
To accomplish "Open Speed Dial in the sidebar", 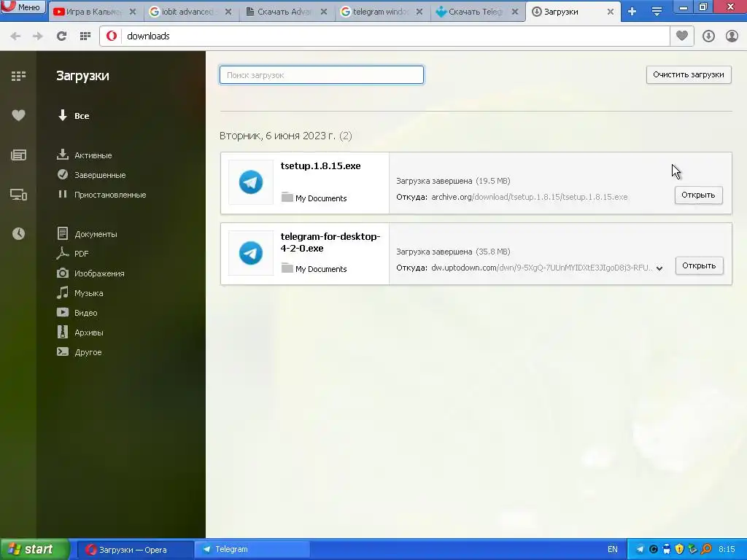I will [18, 76].
